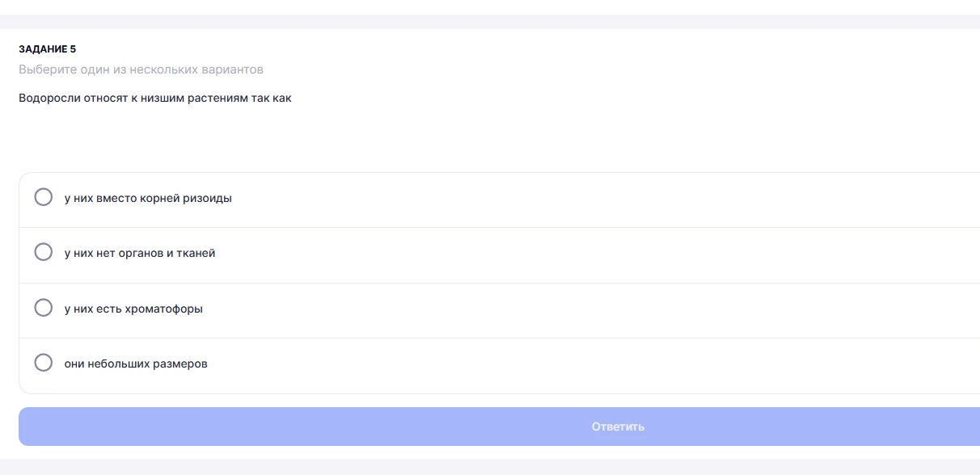Click the answer text 'у них вместо корней ризоиды'
This screenshot has width=980, height=475.
[148, 198]
